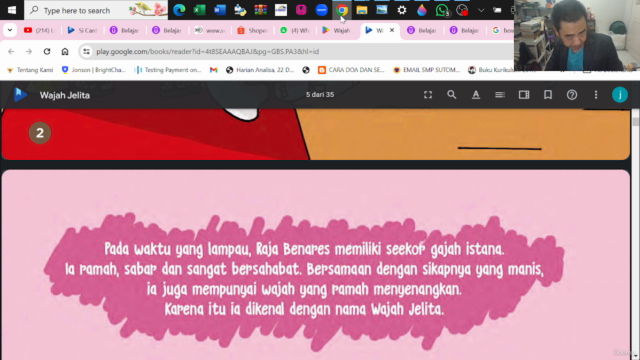Viewport: 640px width, 360px height.
Task: Open the 'Jonson | BrightCha...' bookmark
Action: point(93,70)
